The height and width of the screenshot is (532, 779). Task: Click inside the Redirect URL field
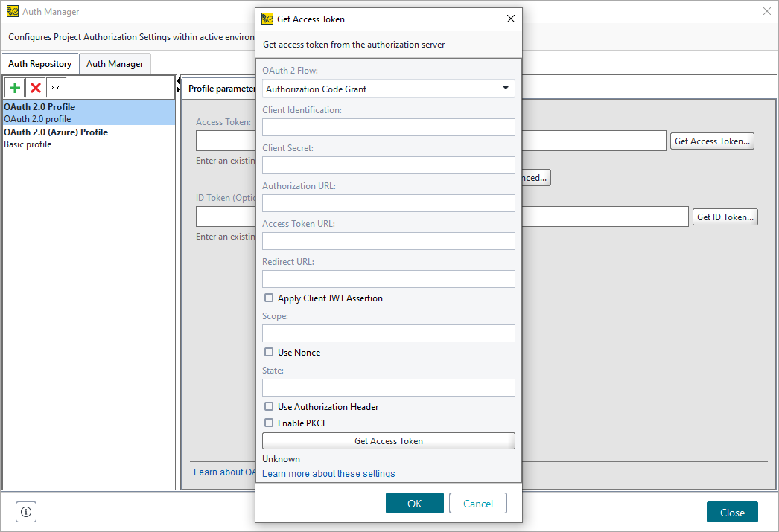388,278
